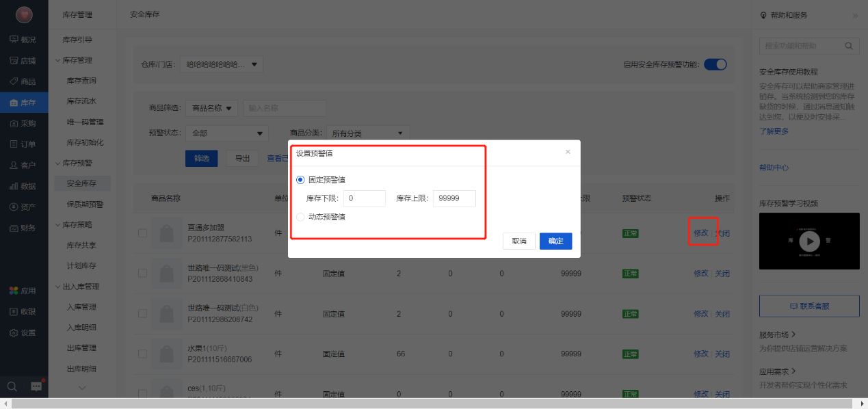Expand more items via sidebar bottom chevron
The image size is (868, 409).
(x=83, y=388)
